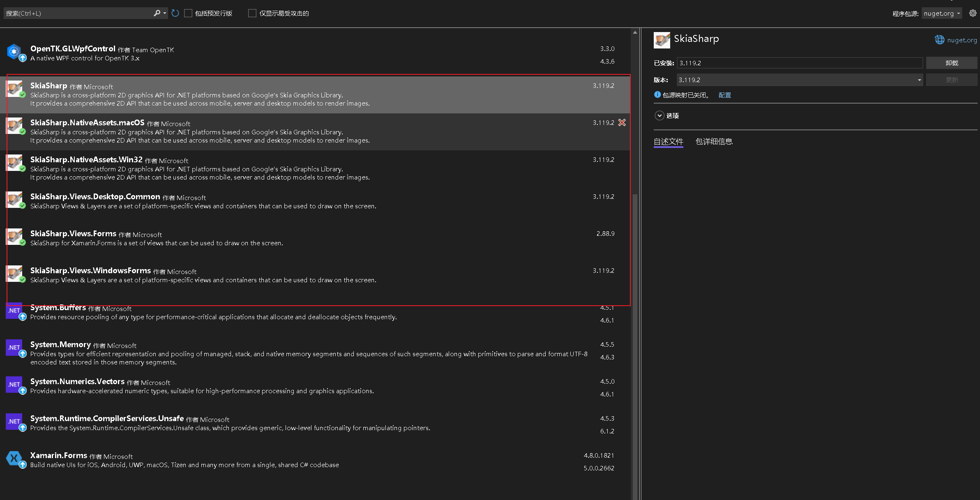Click System.Memory available version 4.6.3
Image resolution: width=980 pixels, height=500 pixels.
(x=607, y=357)
